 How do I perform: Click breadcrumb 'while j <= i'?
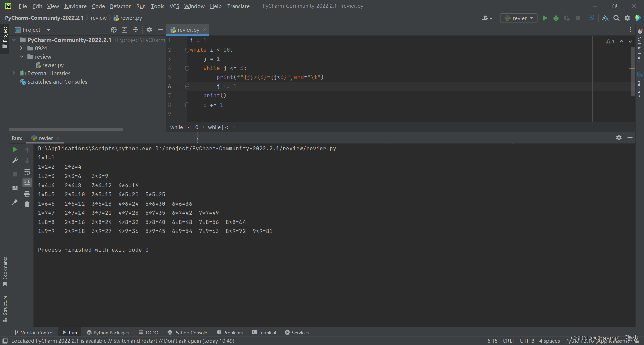(221, 127)
